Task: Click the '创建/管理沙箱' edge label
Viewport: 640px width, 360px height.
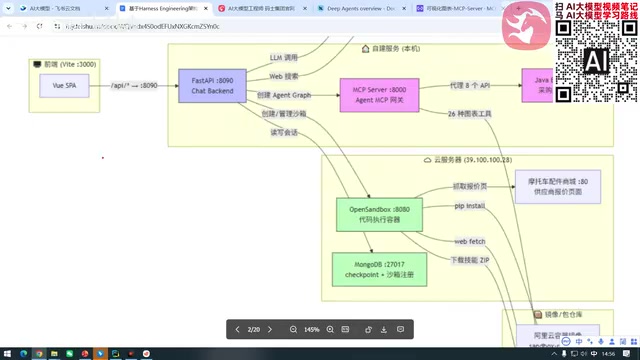Action: click(284, 114)
